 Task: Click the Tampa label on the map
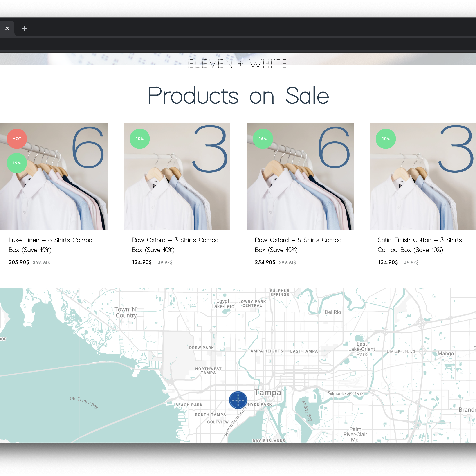click(267, 393)
